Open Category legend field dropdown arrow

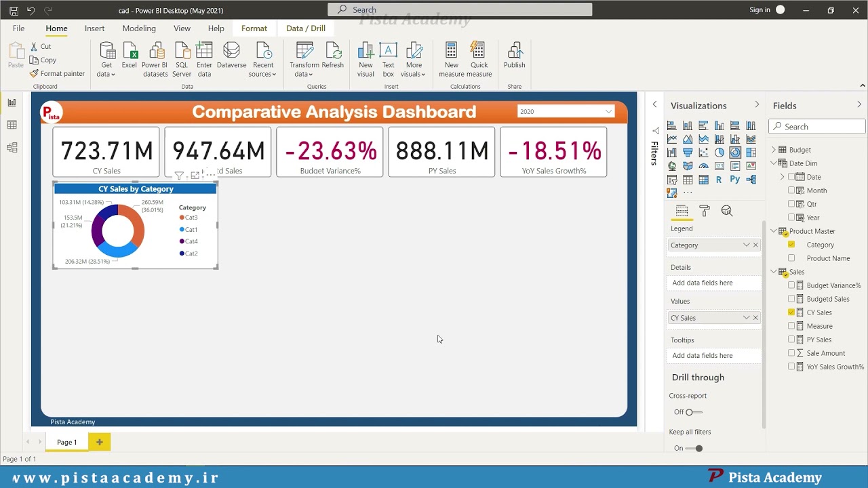[746, 245]
